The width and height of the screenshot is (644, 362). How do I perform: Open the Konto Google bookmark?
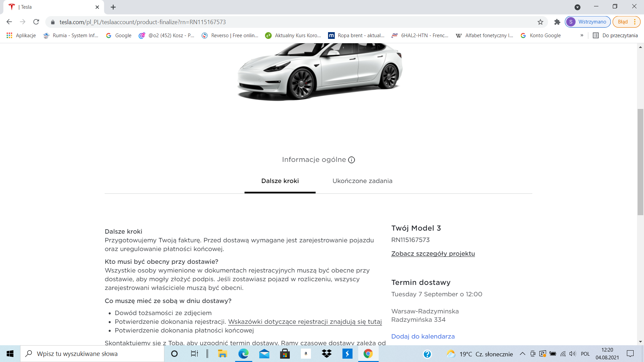click(x=541, y=36)
